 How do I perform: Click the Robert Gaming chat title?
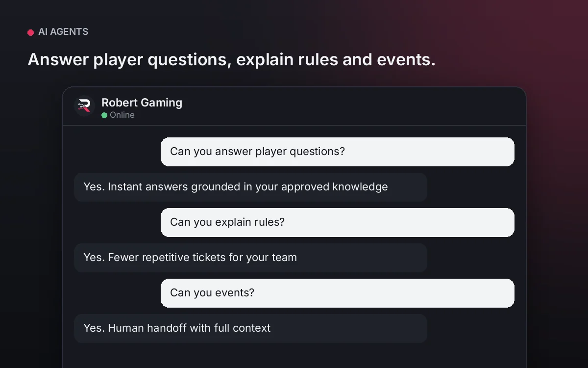tap(142, 103)
